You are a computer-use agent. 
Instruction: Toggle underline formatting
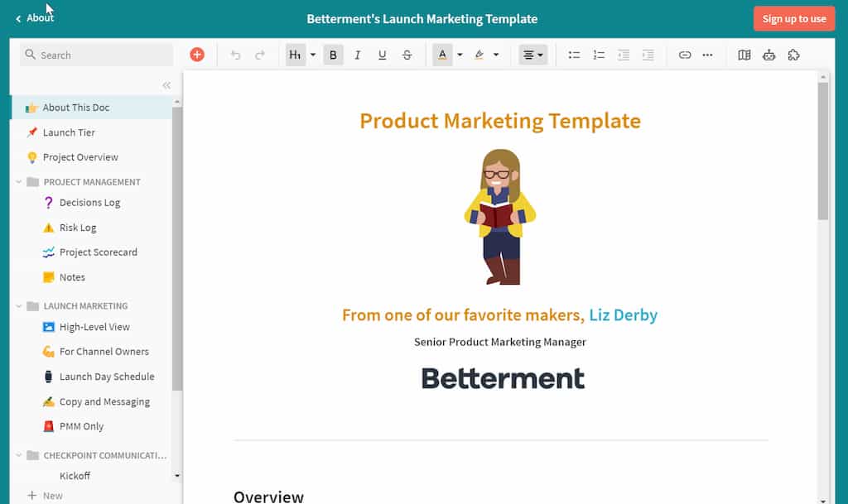tap(383, 55)
